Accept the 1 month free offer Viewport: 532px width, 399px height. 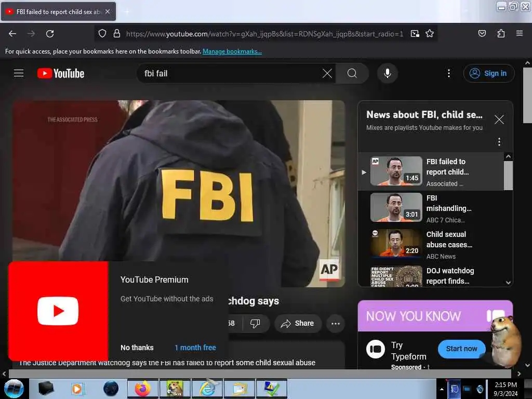click(195, 348)
